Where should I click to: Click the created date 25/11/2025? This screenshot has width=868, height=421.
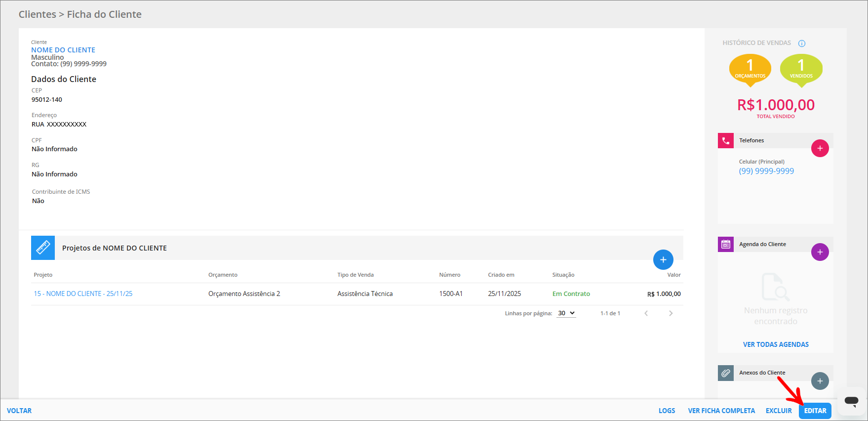click(505, 294)
